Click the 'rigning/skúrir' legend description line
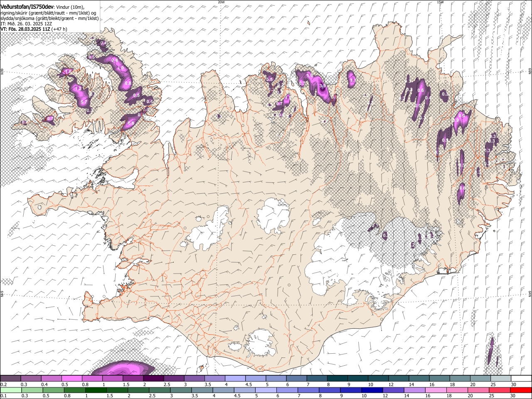Image resolution: width=532 pixels, height=399 pixels. point(49,13)
